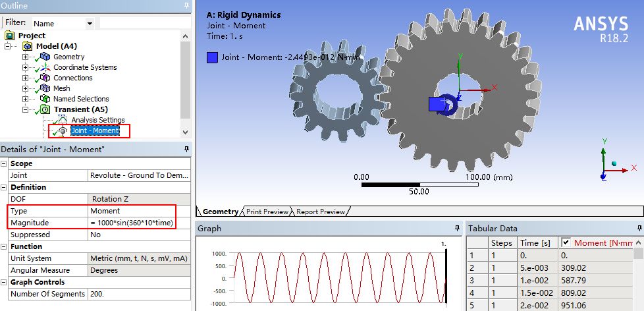Click the blue Joint - Moment legend swatch
The height and width of the screenshot is (311, 644).
click(212, 57)
